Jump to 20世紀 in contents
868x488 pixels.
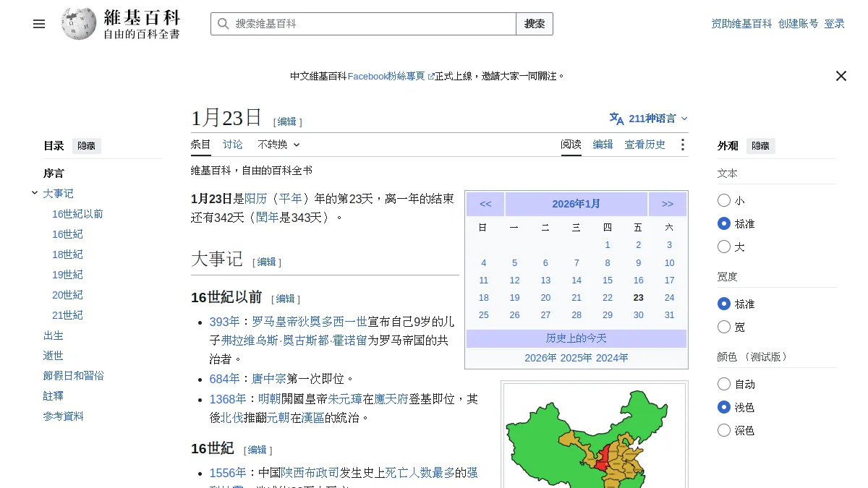pyautogui.click(x=67, y=295)
